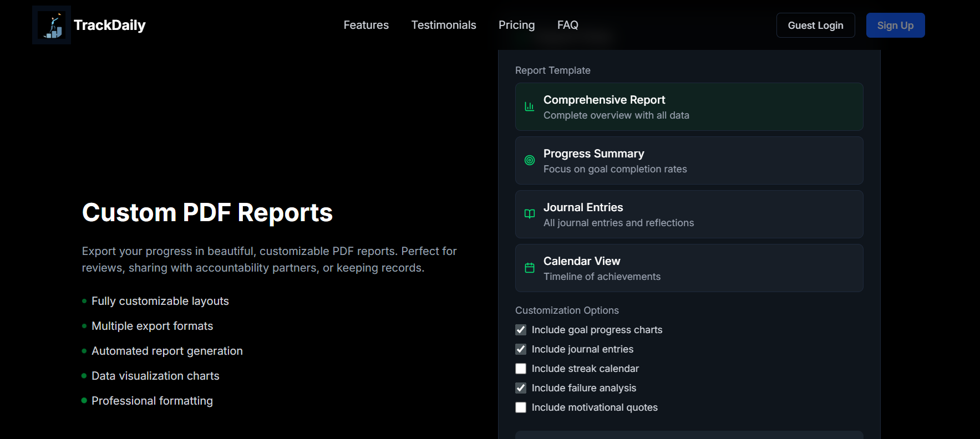Image resolution: width=980 pixels, height=439 pixels.
Task: Select the Journal Entries template
Action: pos(689,214)
